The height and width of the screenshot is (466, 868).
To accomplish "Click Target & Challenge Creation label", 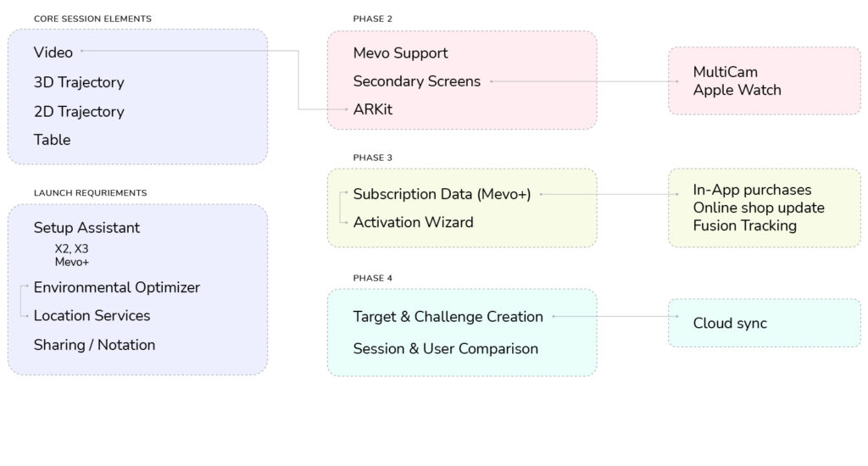I will coord(448,317).
